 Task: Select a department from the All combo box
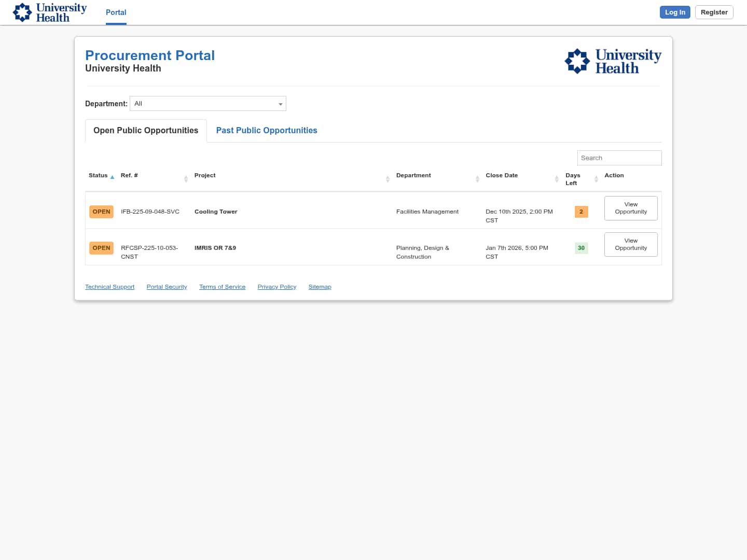tap(208, 103)
